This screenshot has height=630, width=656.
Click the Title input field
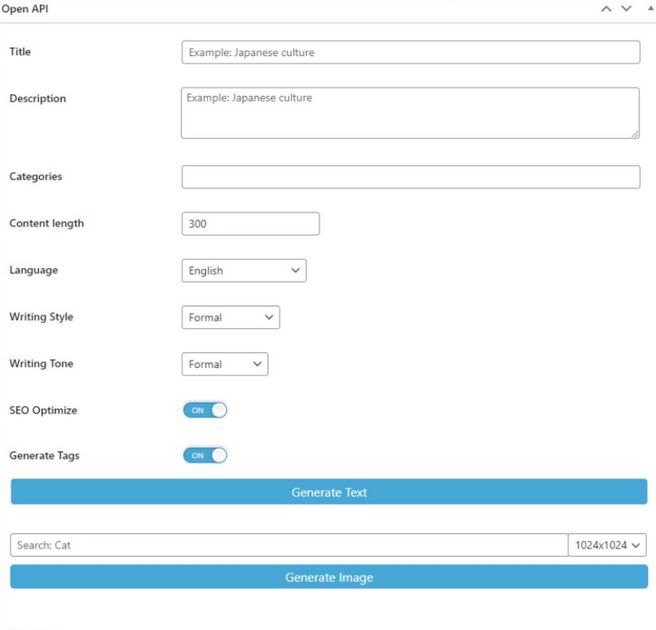[x=410, y=52]
